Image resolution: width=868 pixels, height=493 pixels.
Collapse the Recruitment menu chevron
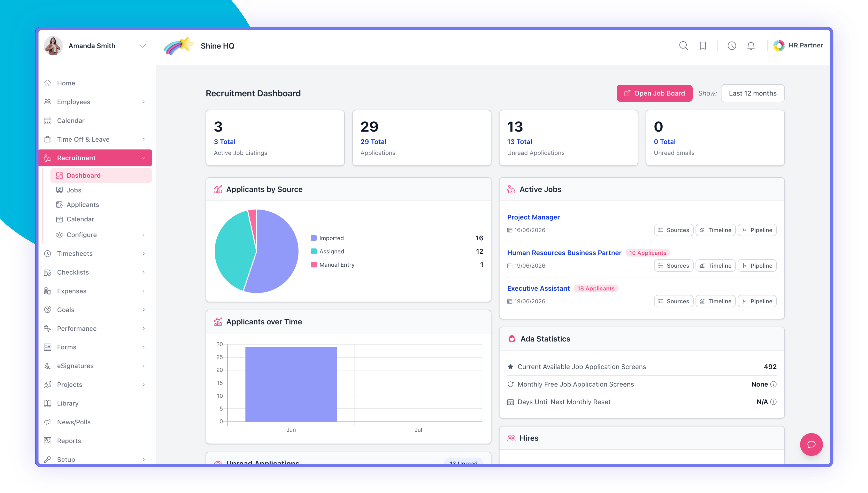144,158
